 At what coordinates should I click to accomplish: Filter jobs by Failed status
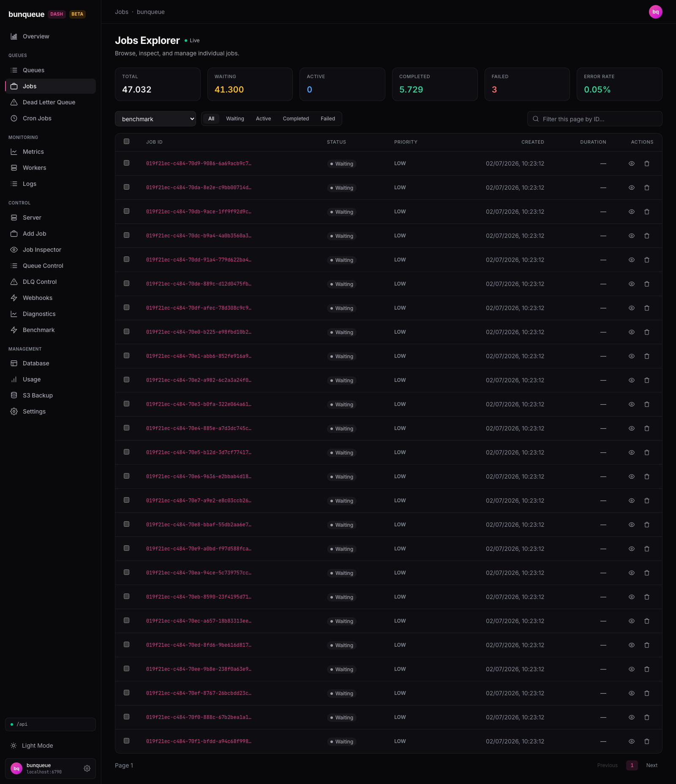pos(328,119)
